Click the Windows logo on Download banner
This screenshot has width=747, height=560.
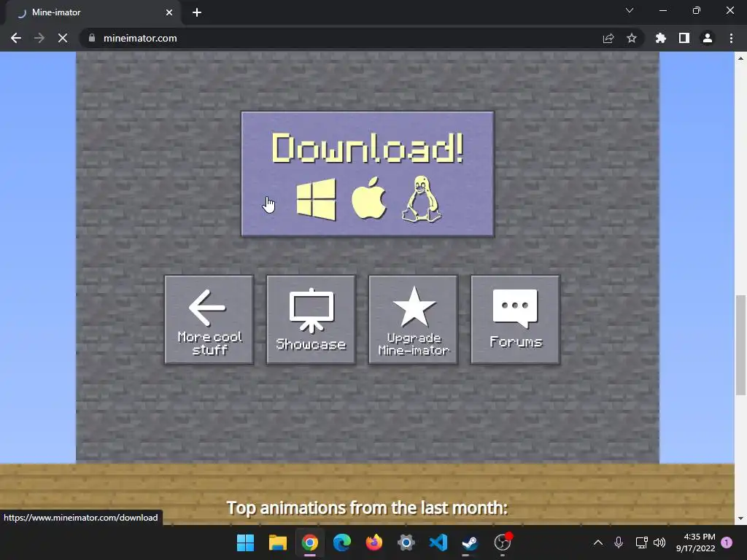pyautogui.click(x=317, y=200)
